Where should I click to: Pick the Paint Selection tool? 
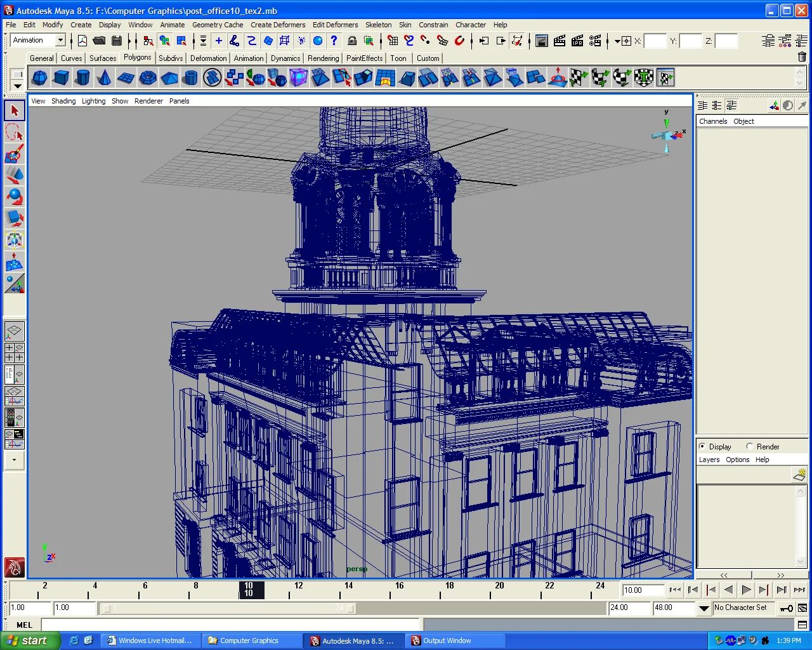(x=15, y=154)
